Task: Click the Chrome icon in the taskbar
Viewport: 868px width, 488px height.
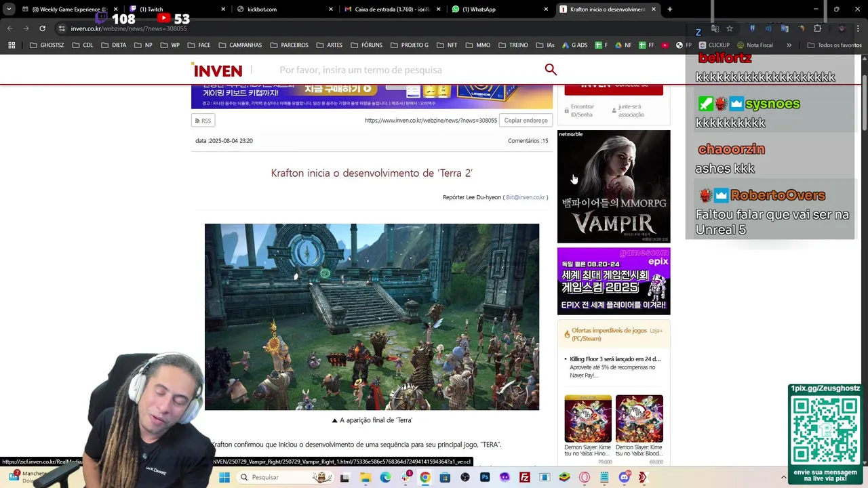Action: (x=425, y=477)
